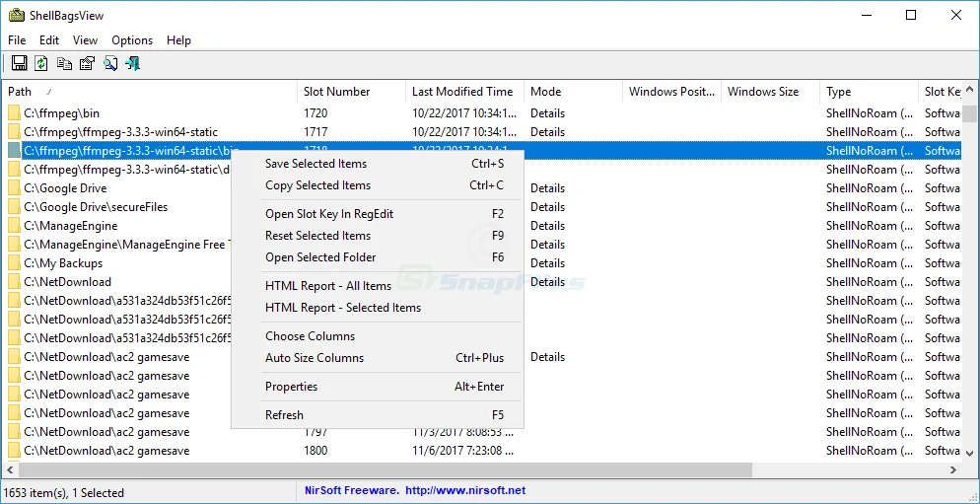Viewport: 980px width, 504px height.
Task: Click folder icon next to C:\My Backups
Action: (x=15, y=263)
